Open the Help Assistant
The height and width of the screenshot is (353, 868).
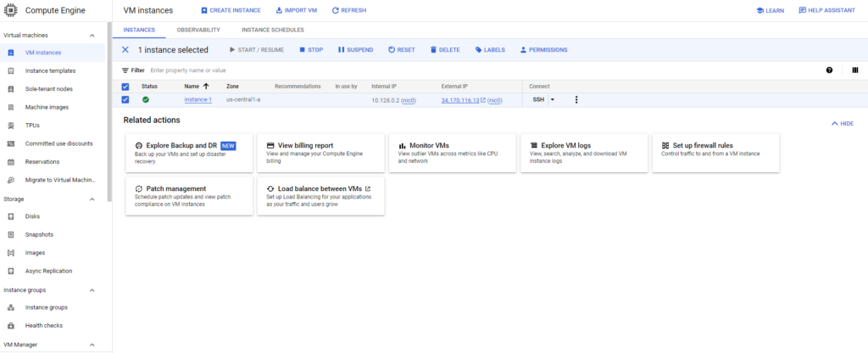[827, 10]
